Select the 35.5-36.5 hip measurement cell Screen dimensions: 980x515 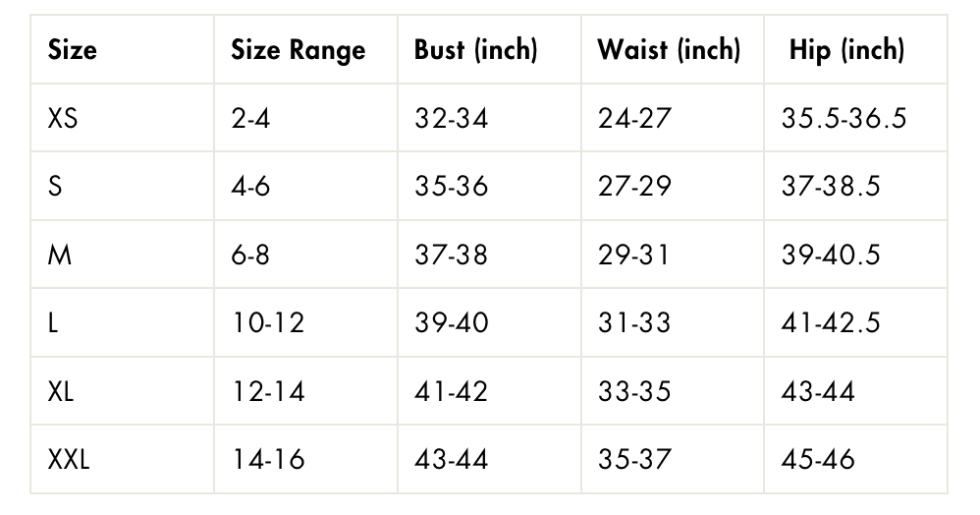coord(844,119)
